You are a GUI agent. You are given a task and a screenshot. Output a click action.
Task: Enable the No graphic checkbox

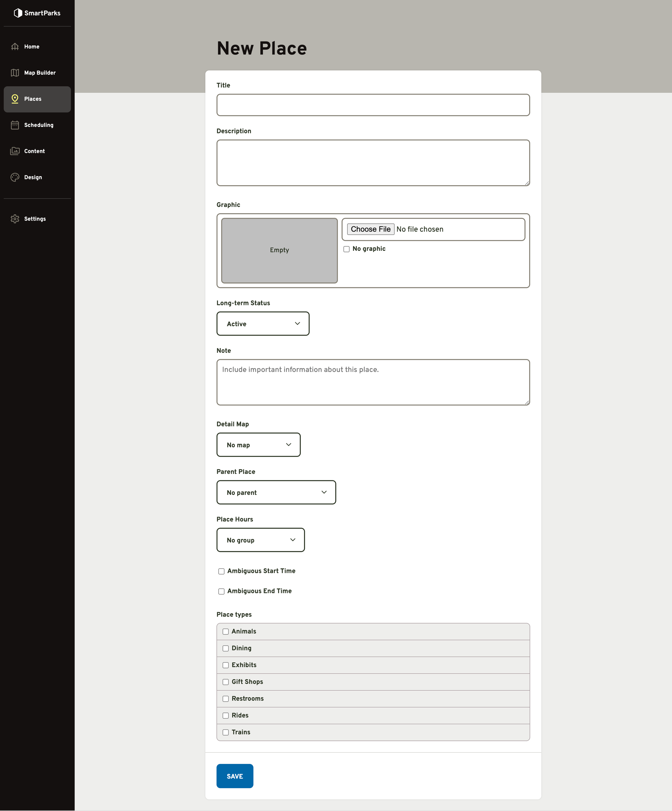click(346, 249)
